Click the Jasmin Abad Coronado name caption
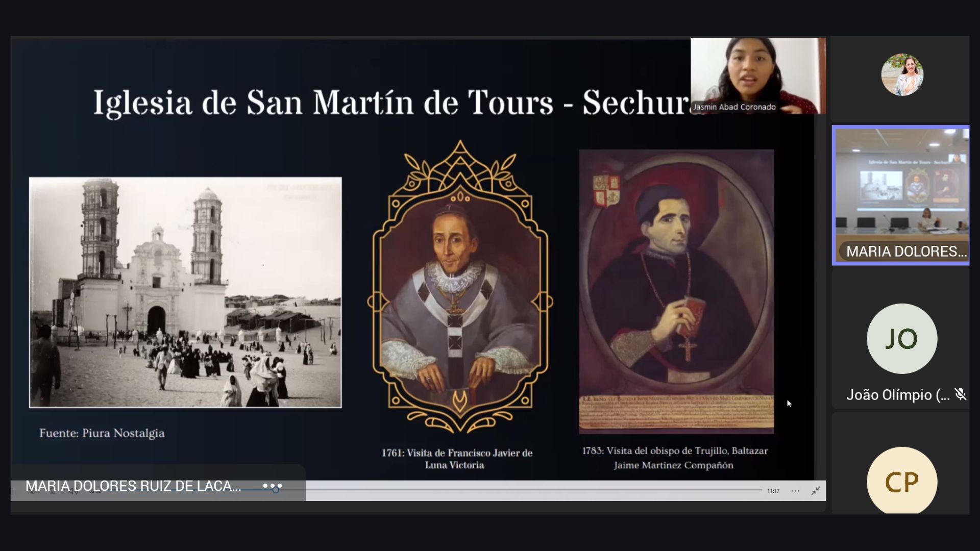The height and width of the screenshot is (551, 980). pyautogui.click(x=734, y=107)
